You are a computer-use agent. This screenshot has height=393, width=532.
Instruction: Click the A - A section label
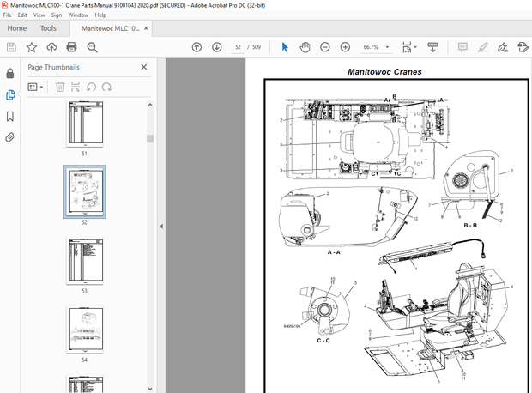[334, 252]
